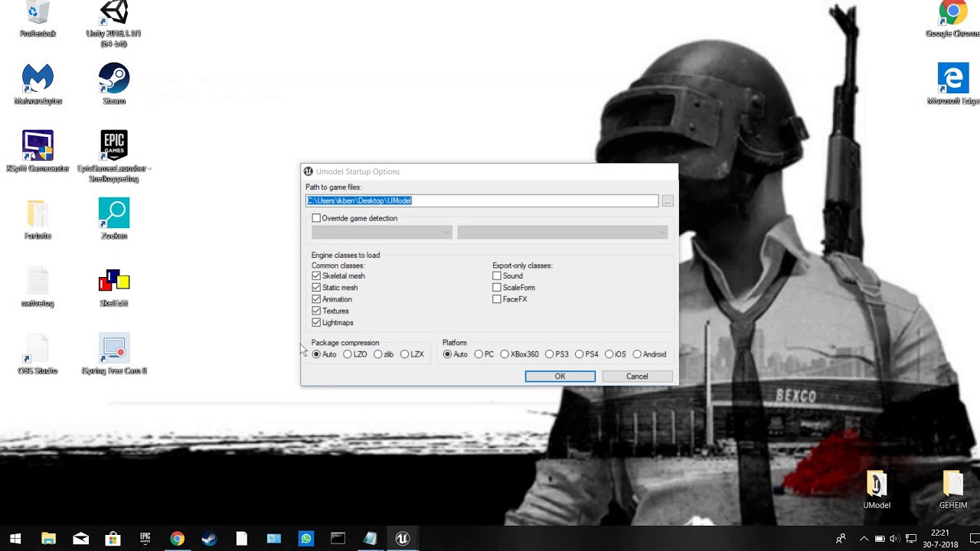
Task: Open WhatsApp from taskbar
Action: [305, 539]
